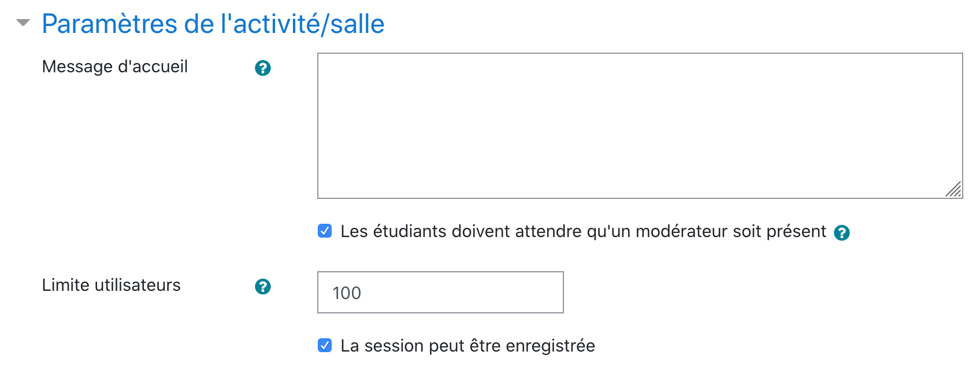Focus the Message d'accueil text area
This screenshot has width=980, height=377.
pos(639,125)
